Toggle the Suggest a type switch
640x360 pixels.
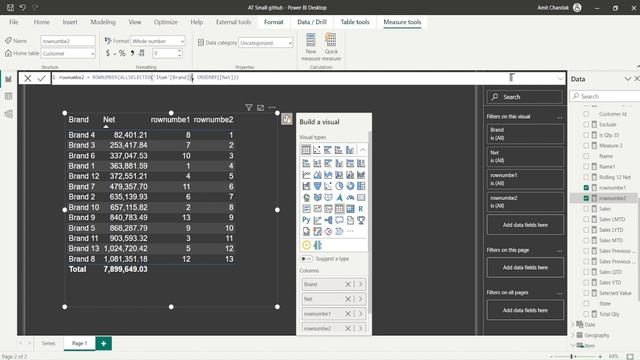point(306,259)
